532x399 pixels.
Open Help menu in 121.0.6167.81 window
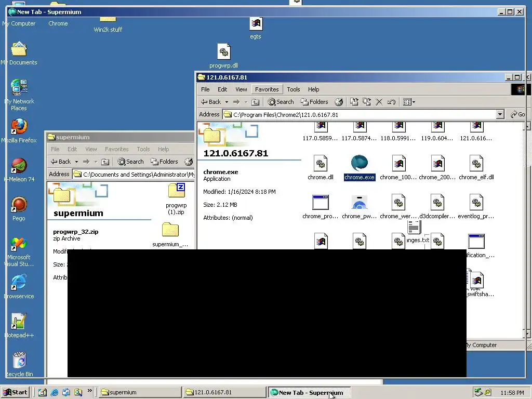[x=313, y=89]
